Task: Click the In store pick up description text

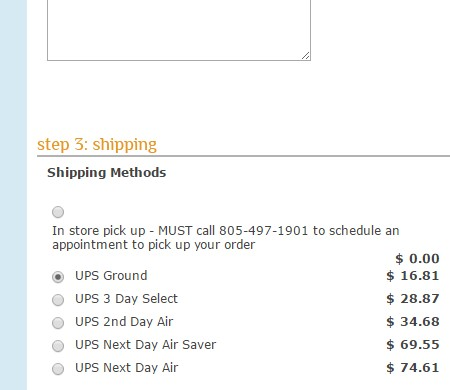Action: [226, 238]
